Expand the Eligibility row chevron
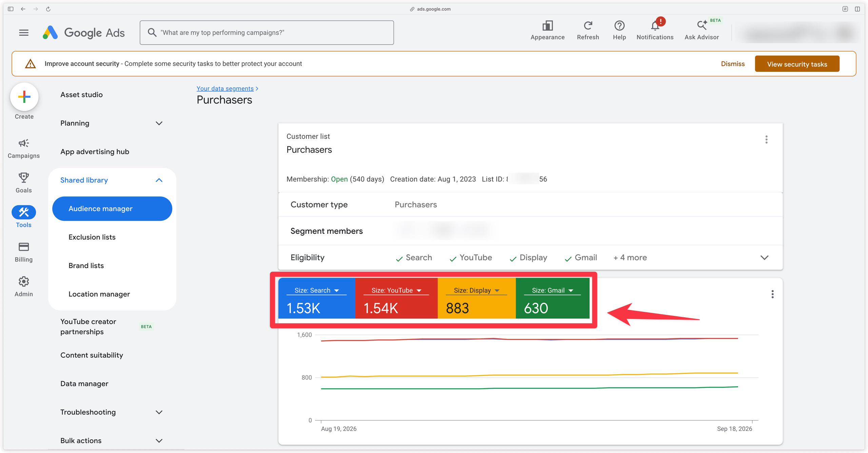This screenshot has width=868, height=453. click(x=764, y=258)
